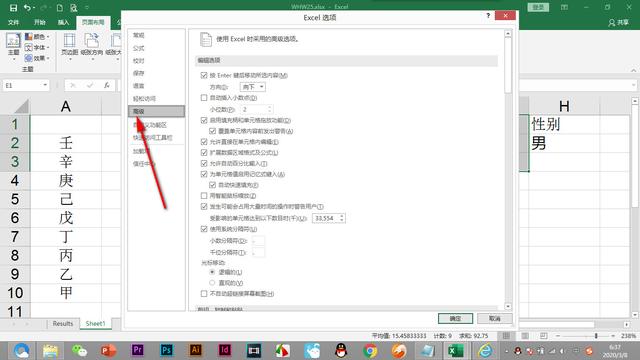Save the workbook from quick access toolbar

click(13, 7)
